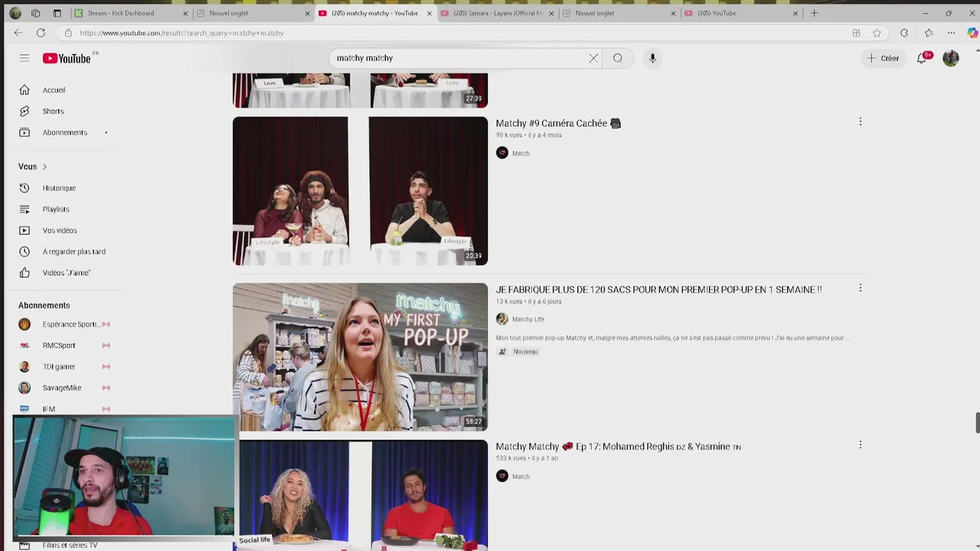Close the matchy matchy YouTube tab
The height and width of the screenshot is (551, 980).
point(429,13)
